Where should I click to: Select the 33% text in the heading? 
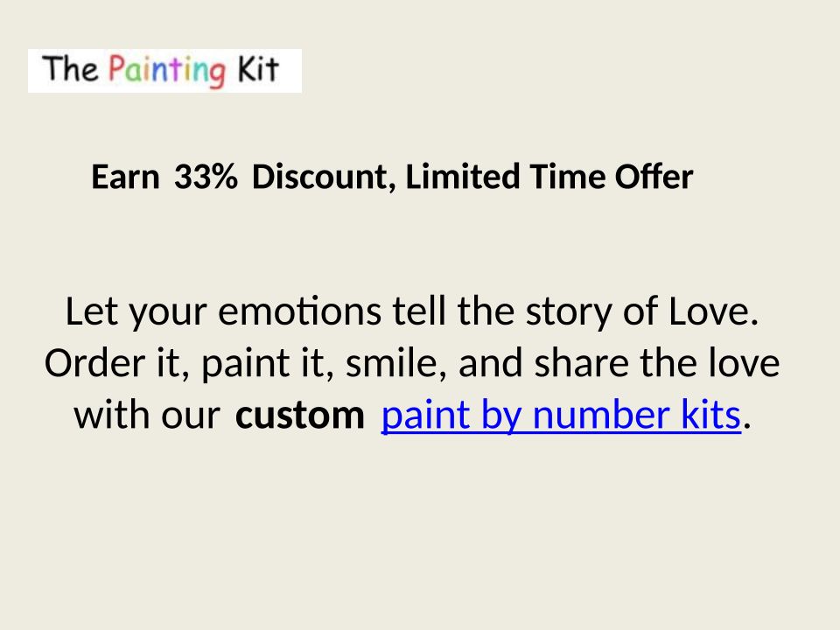(206, 178)
